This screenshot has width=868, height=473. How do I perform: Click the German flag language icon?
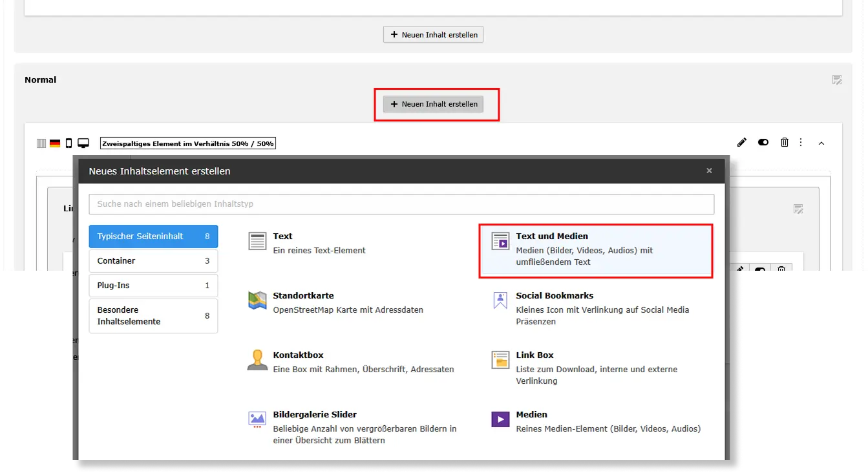click(x=55, y=143)
